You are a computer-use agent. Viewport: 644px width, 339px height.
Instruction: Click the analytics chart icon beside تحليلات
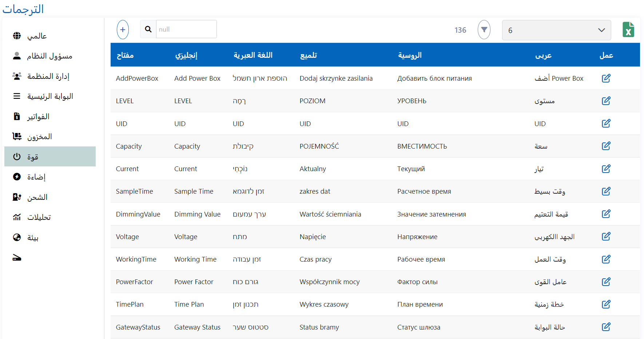point(17,217)
